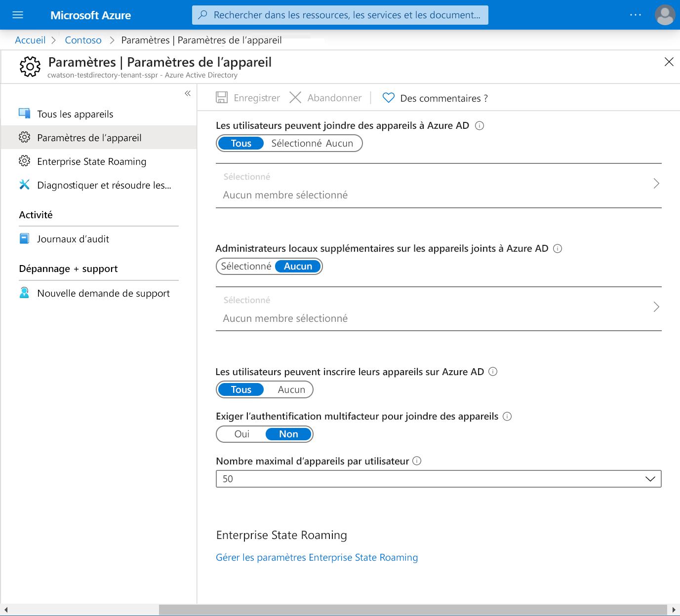
Task: Click the Abandonner X icon
Action: point(295,97)
